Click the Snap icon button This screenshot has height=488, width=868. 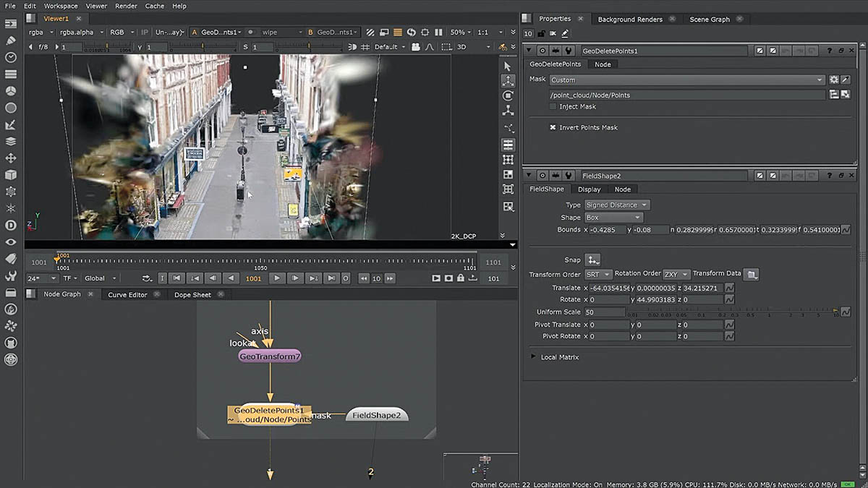[x=593, y=260]
